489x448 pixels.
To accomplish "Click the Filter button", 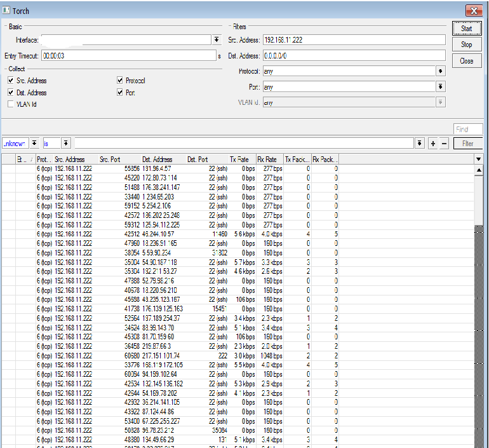I will click(x=467, y=144).
